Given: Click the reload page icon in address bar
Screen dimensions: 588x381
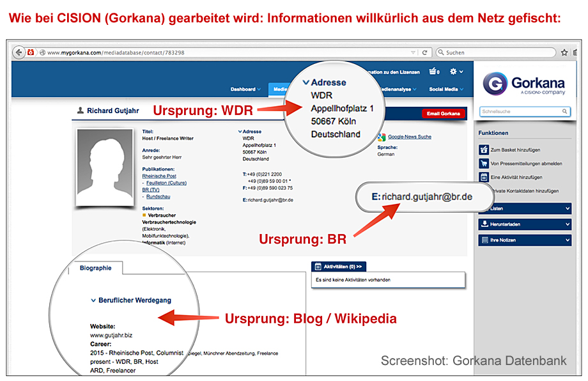Looking at the screenshot, I should [424, 52].
